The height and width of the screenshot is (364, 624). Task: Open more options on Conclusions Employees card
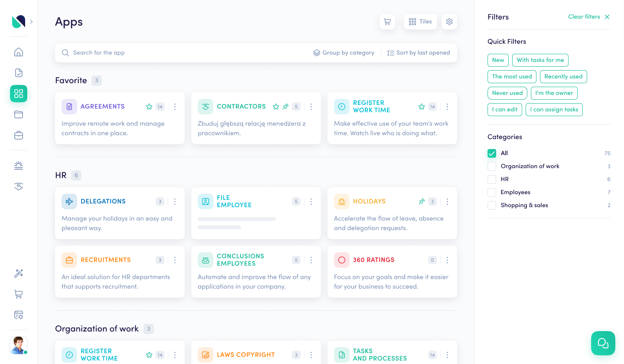pos(311,260)
